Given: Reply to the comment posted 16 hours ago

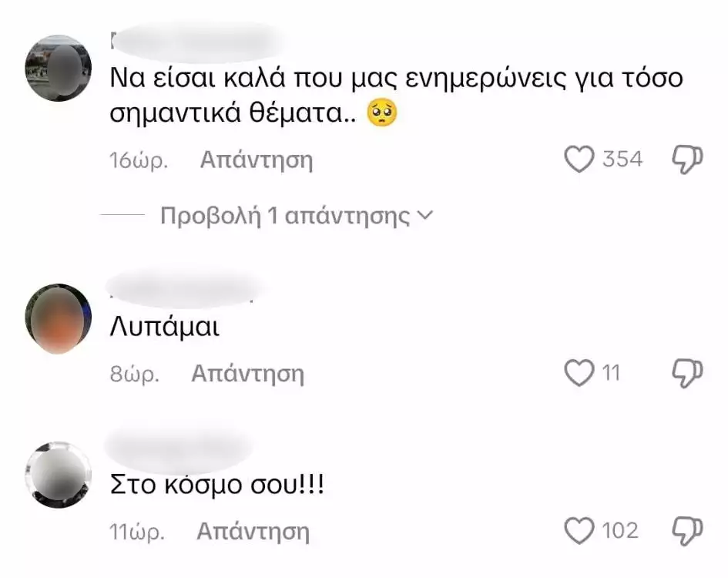Looking at the screenshot, I should pyautogui.click(x=257, y=160).
